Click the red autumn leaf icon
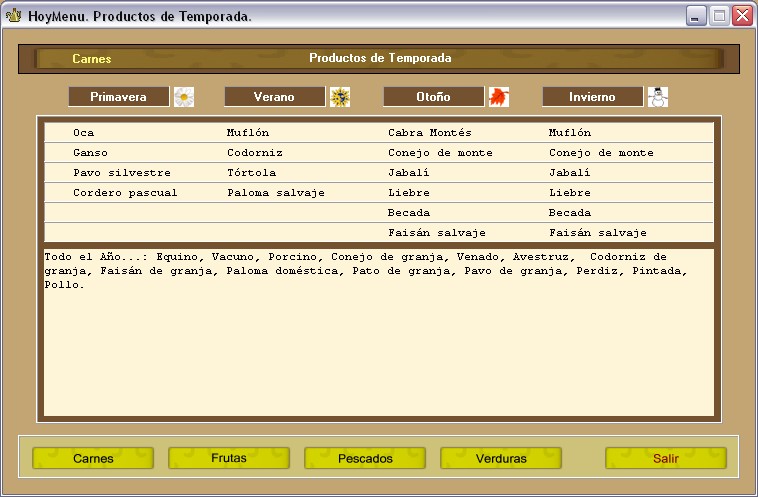The image size is (758, 497). pos(499,97)
